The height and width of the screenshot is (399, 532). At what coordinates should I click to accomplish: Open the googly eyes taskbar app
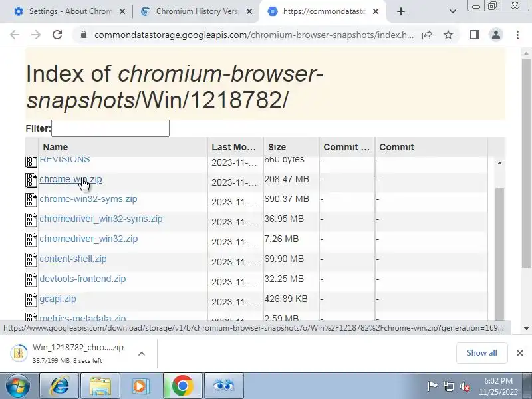click(223, 386)
